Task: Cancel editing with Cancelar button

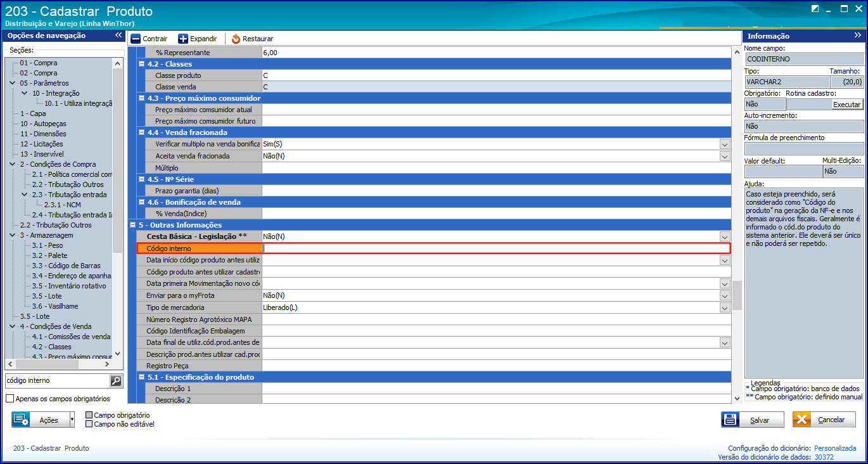Action: pos(824,420)
